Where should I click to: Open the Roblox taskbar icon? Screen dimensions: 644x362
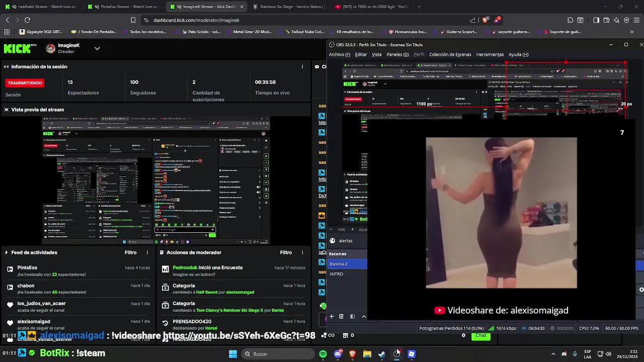coord(412,354)
